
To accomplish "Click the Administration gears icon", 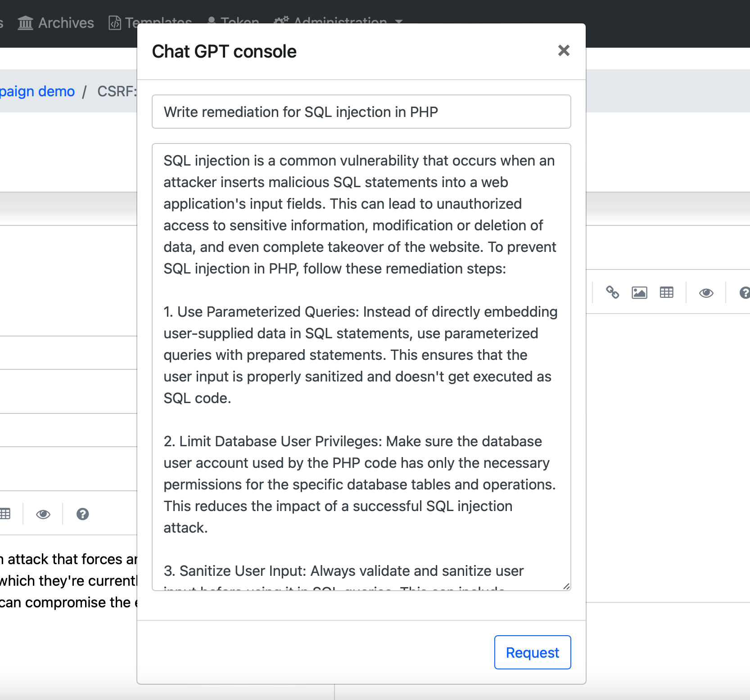I will (281, 21).
